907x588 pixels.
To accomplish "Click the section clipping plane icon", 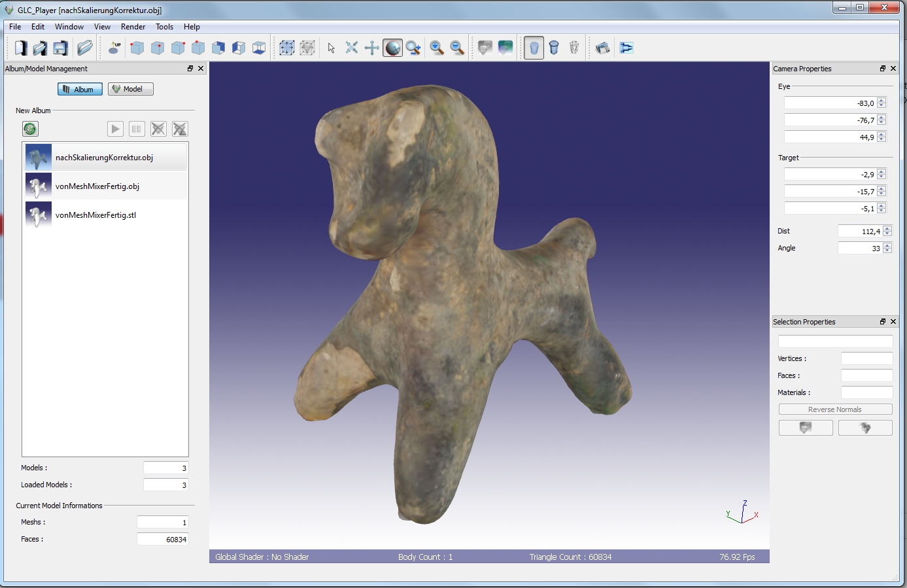I will pos(626,48).
